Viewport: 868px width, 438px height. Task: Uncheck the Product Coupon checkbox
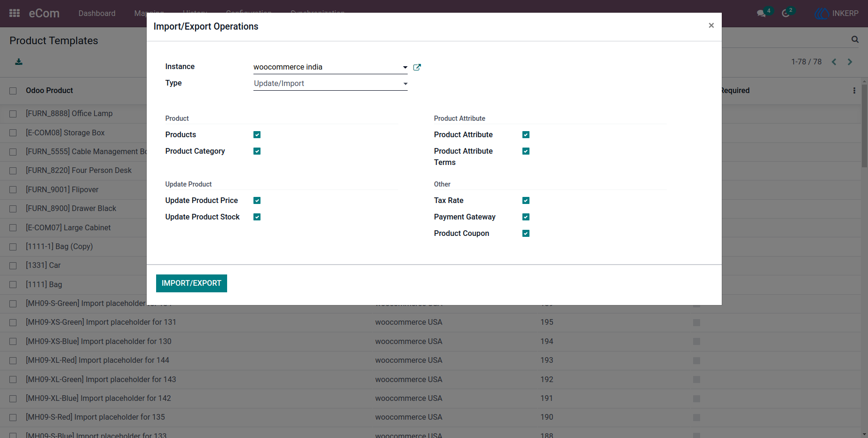tap(526, 234)
